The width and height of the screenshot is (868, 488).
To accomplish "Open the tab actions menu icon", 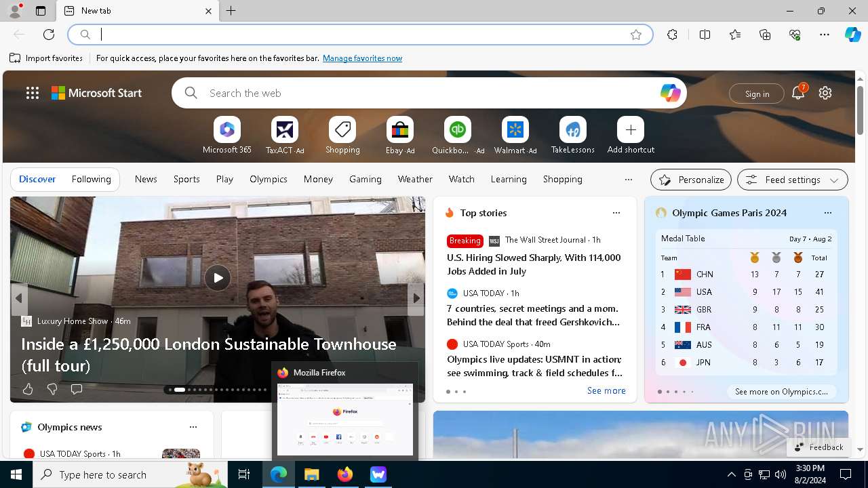I will coord(41,11).
